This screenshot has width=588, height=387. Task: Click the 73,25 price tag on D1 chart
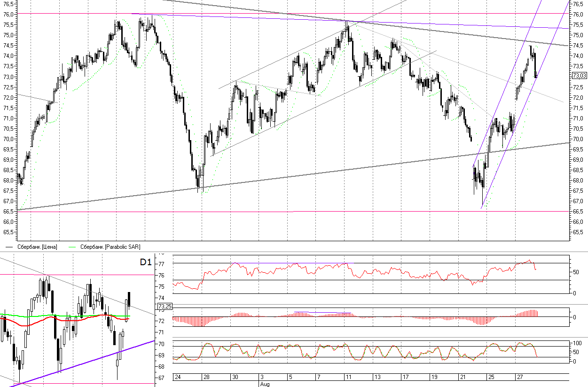point(166,306)
